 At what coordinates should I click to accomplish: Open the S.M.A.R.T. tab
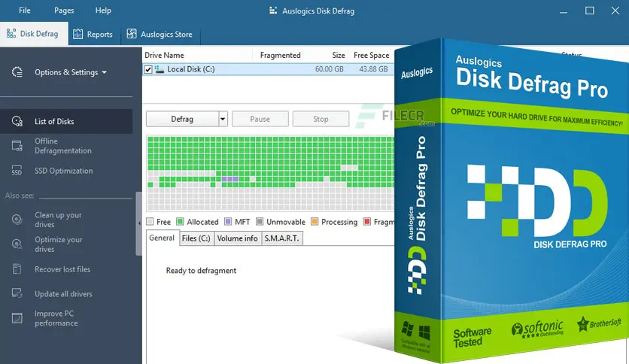point(281,238)
